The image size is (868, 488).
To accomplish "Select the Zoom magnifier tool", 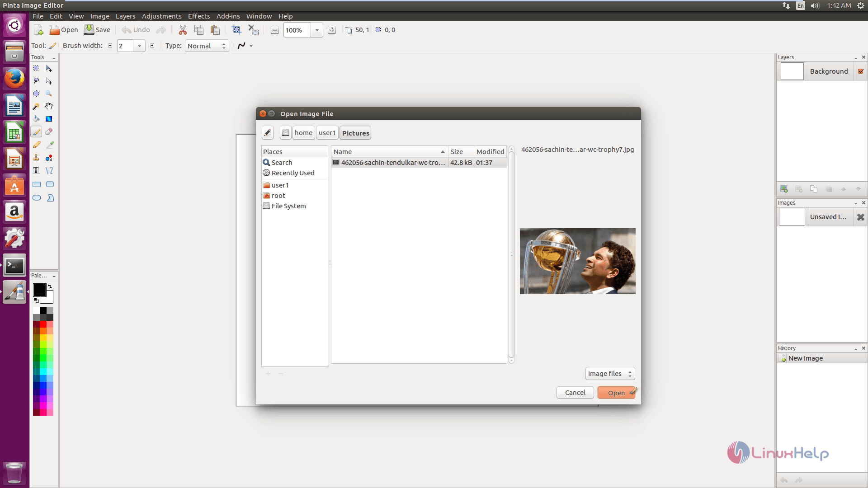I will pyautogui.click(x=49, y=94).
